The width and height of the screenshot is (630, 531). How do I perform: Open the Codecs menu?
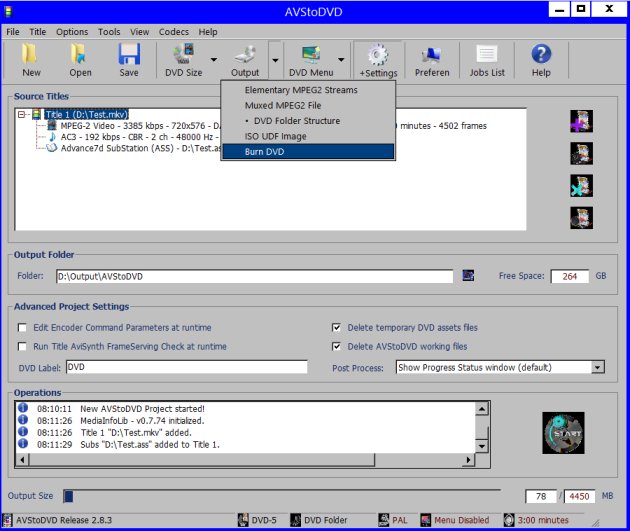pos(174,32)
